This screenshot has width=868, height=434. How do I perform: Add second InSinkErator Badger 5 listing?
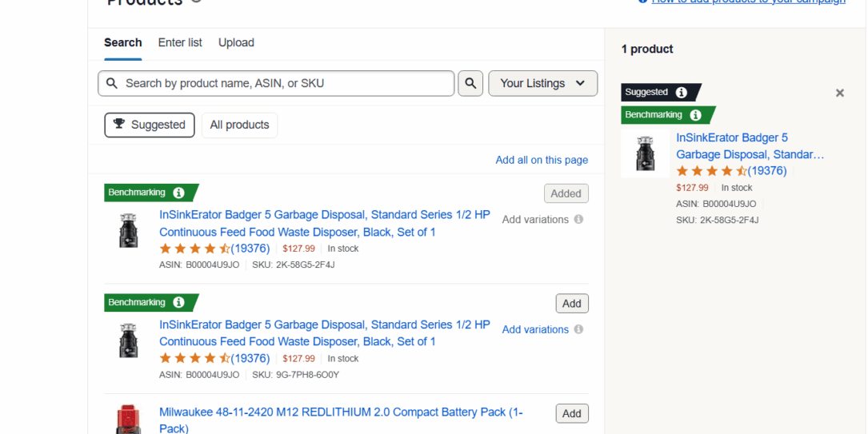coord(571,304)
